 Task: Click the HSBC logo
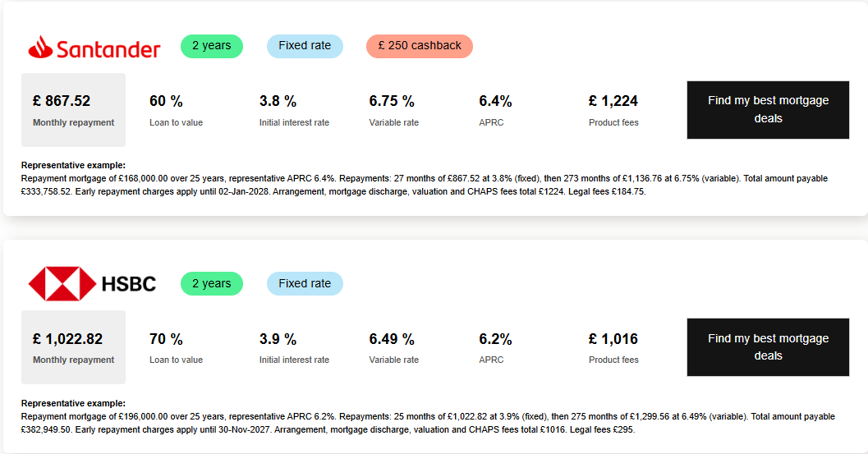point(92,284)
